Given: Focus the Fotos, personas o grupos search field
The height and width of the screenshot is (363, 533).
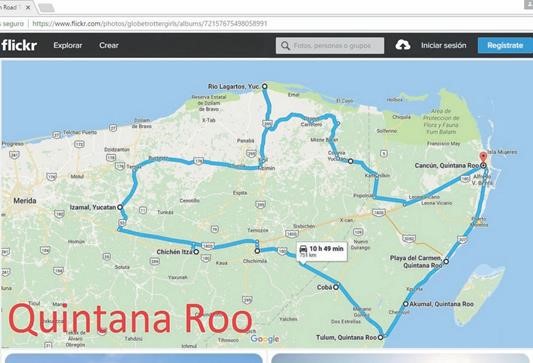Looking at the screenshot, I should (x=330, y=46).
